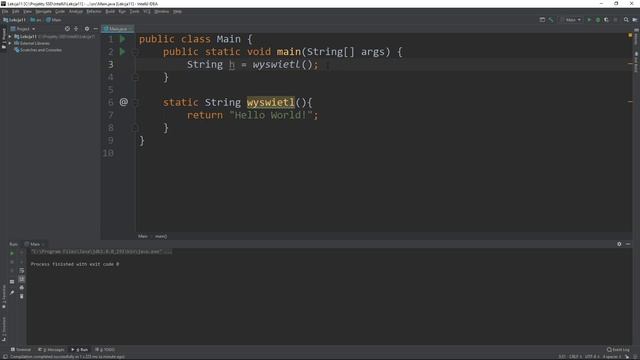Click main() in editor breadcrumb bar

pyautogui.click(x=161, y=236)
